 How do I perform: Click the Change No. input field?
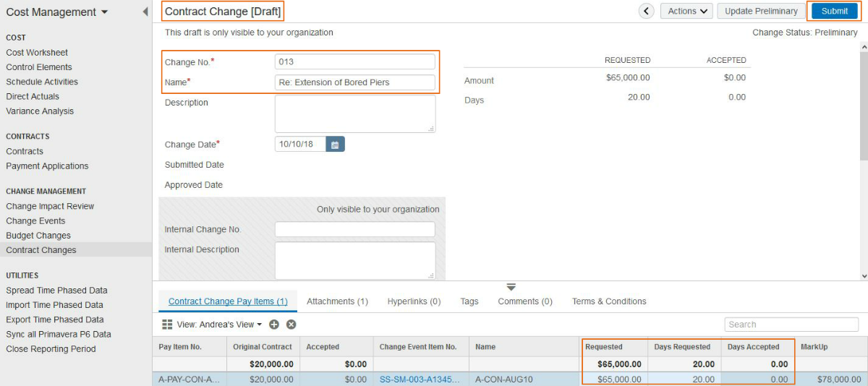pos(355,61)
